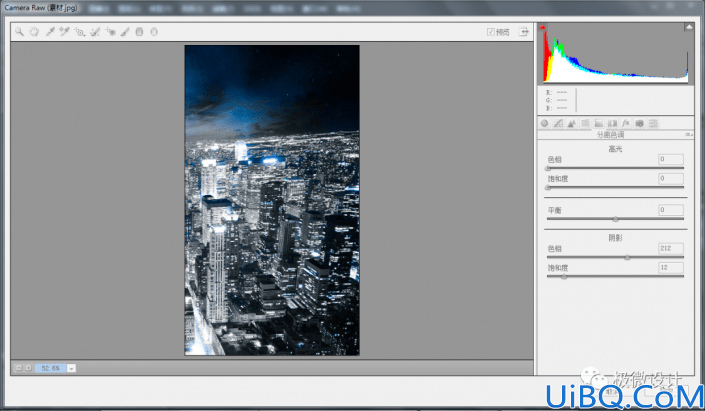Open the Basic panel tab
The width and height of the screenshot is (705, 411).
(544, 123)
